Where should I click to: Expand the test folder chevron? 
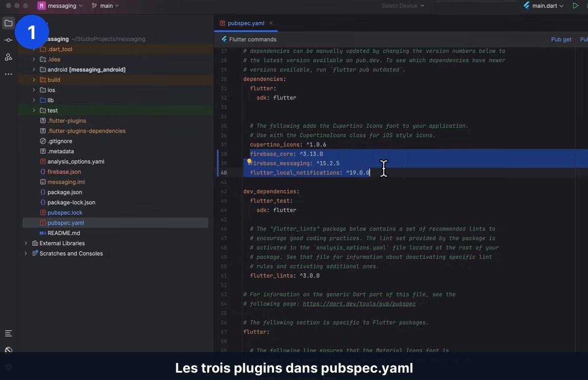(x=34, y=110)
